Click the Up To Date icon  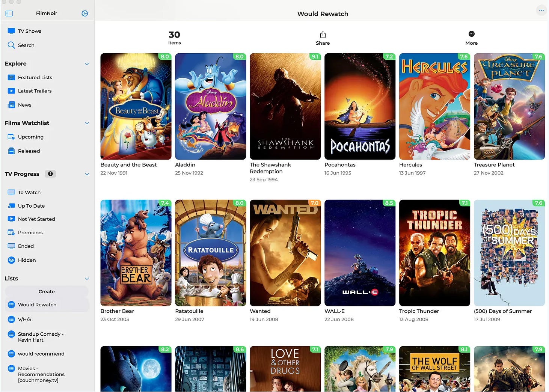point(11,206)
